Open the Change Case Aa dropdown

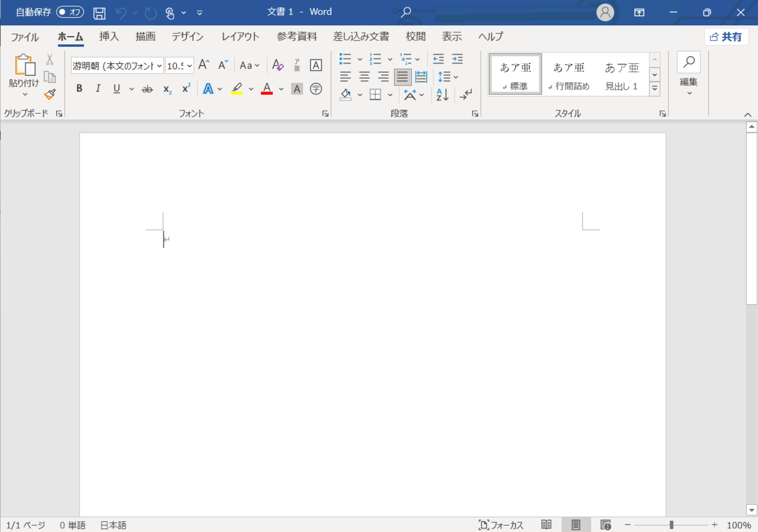click(249, 65)
